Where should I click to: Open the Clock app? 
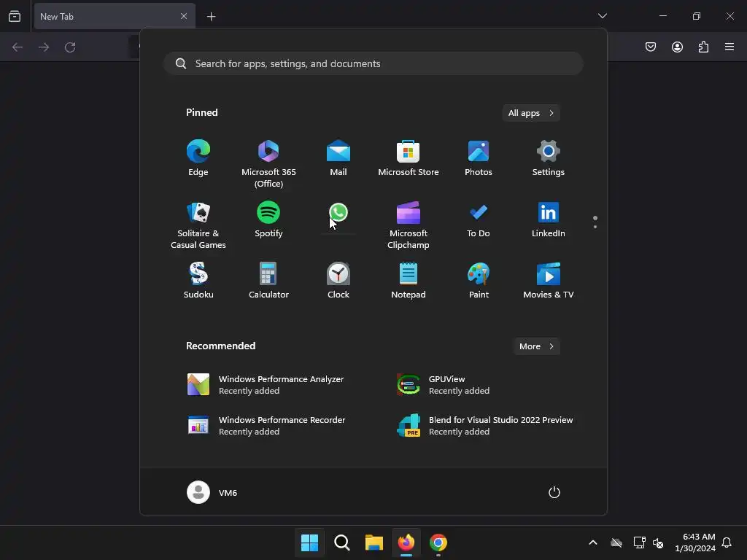[338, 281]
